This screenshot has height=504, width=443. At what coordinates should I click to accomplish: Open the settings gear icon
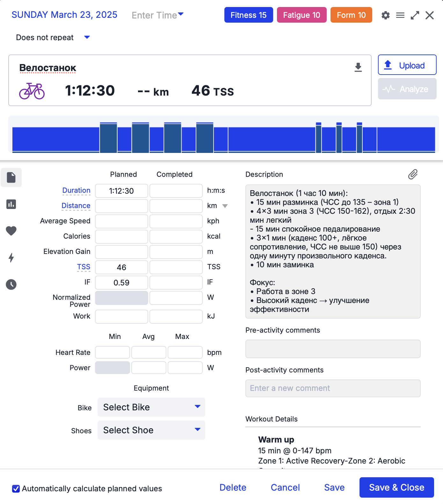click(x=385, y=15)
